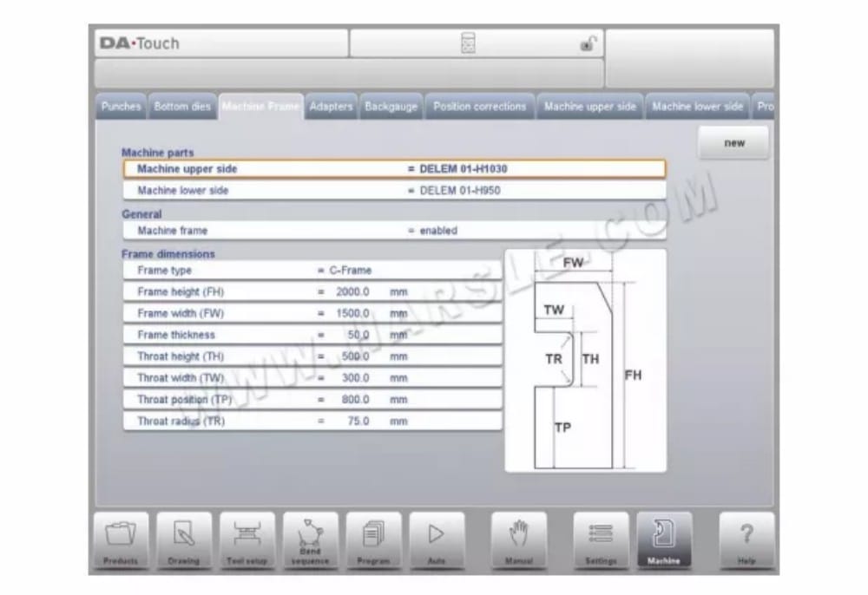Click the C-frame dimensions diagram
The image size is (868, 595).
click(x=586, y=361)
